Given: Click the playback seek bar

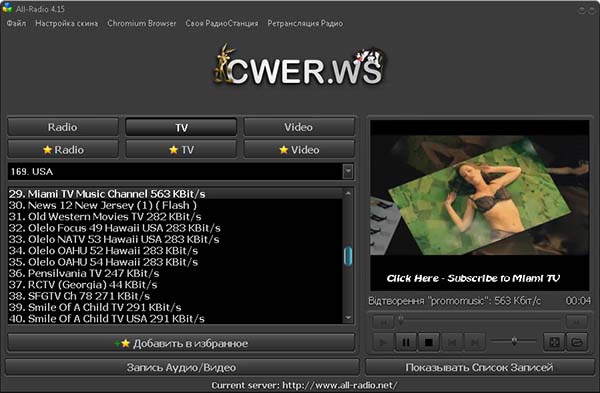Looking at the screenshot, I should 479,318.
